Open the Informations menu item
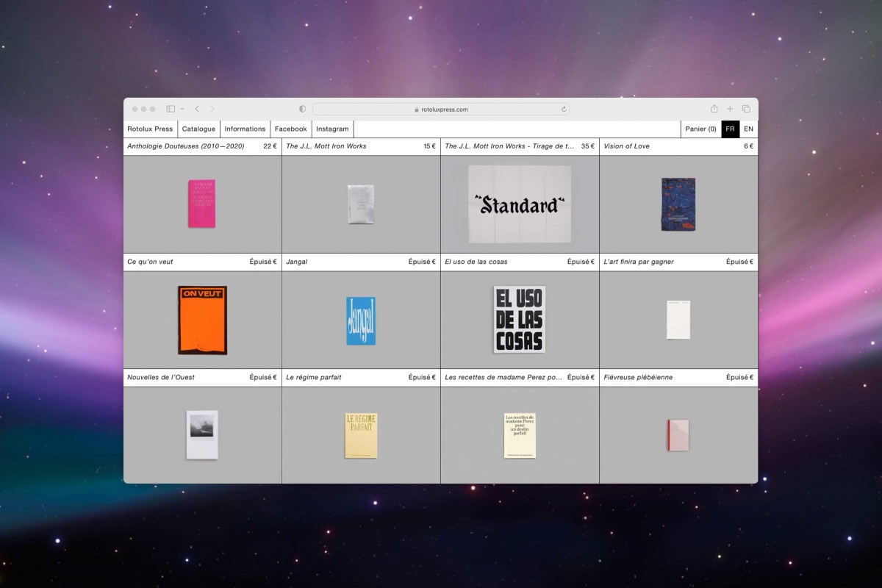The height and width of the screenshot is (588, 882). click(245, 129)
